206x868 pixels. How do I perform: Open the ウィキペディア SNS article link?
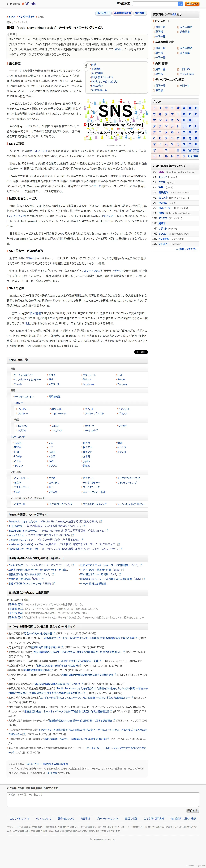pos(39,565)
